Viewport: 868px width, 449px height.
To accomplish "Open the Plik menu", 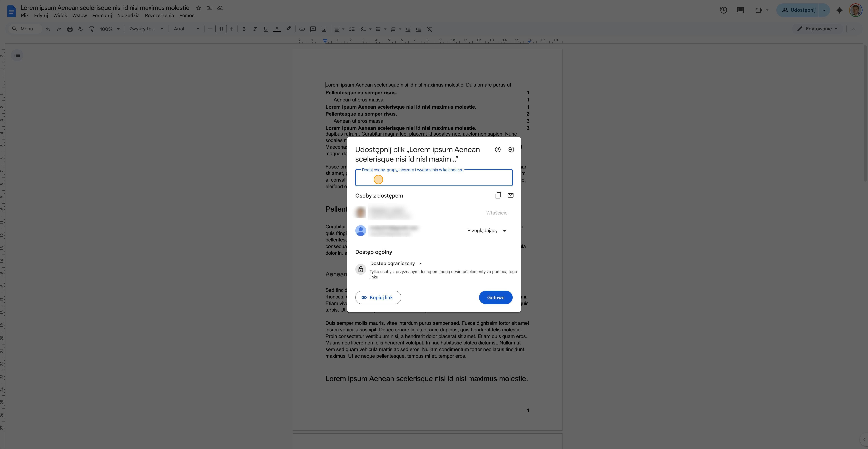I will pyautogui.click(x=25, y=15).
